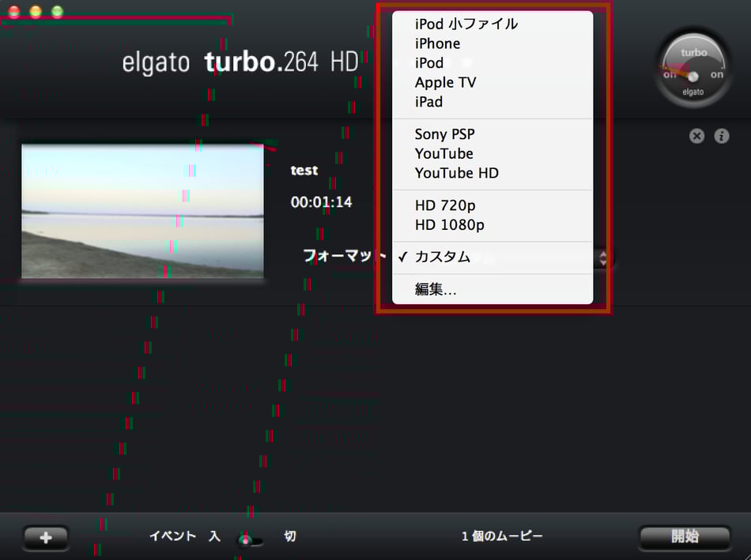Start encoding with 開始 button

[685, 537]
